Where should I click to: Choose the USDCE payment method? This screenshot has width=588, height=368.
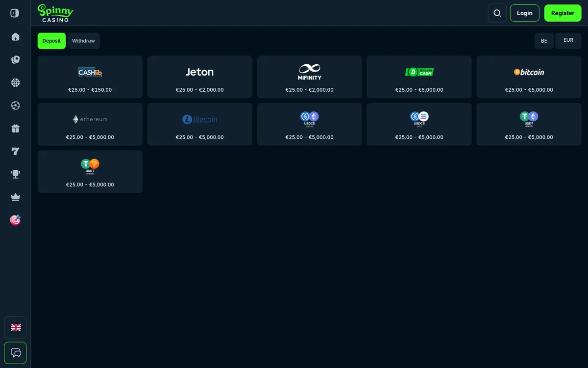click(310, 124)
